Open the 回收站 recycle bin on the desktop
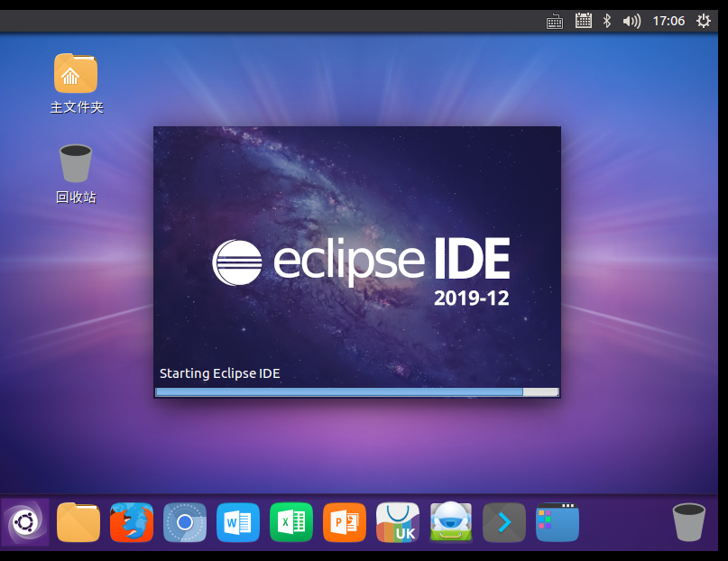The image size is (728, 561). coord(76,174)
